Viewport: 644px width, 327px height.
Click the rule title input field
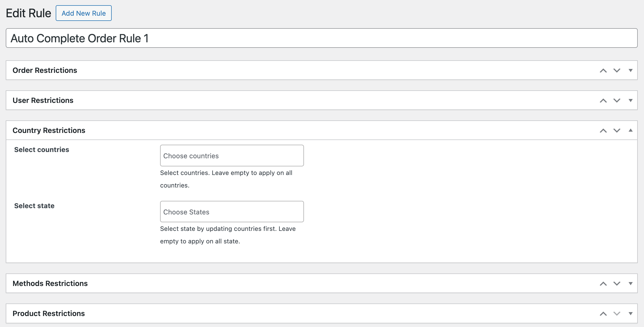[x=321, y=38]
